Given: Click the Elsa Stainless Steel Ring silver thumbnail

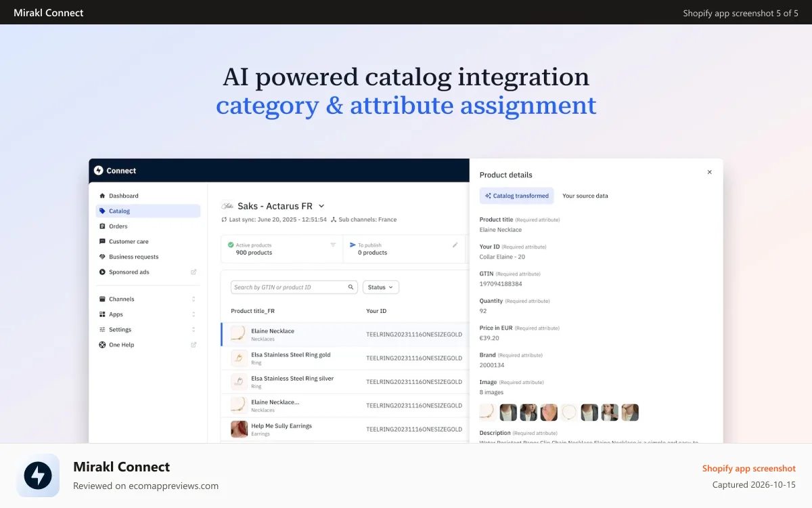Looking at the screenshot, I should pyautogui.click(x=239, y=382).
